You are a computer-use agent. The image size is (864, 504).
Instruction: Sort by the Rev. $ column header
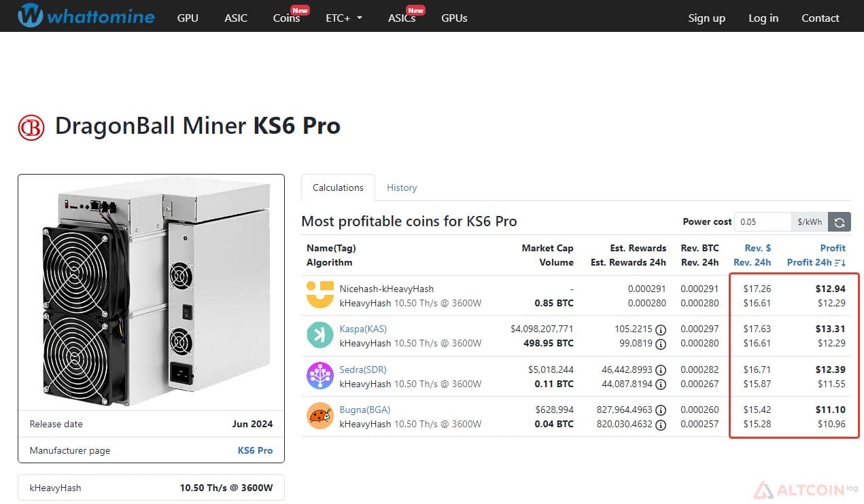pyautogui.click(x=757, y=248)
